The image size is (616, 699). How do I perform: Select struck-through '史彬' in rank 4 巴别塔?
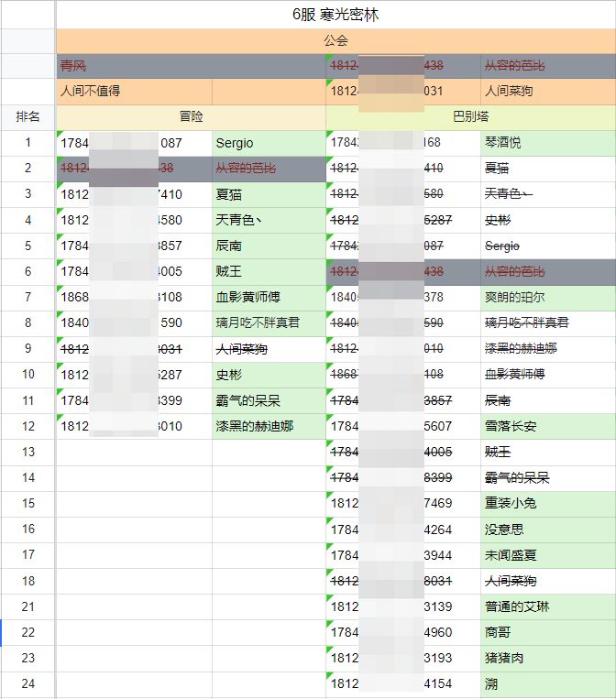pos(548,220)
